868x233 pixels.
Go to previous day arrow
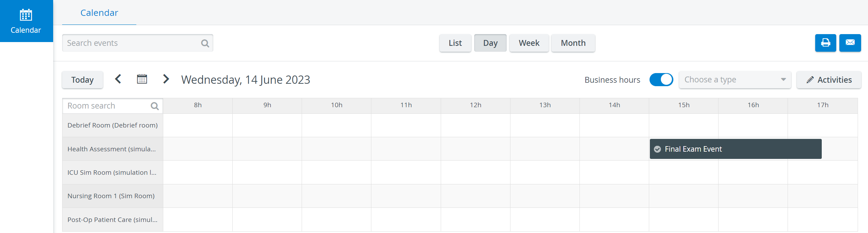(x=118, y=79)
